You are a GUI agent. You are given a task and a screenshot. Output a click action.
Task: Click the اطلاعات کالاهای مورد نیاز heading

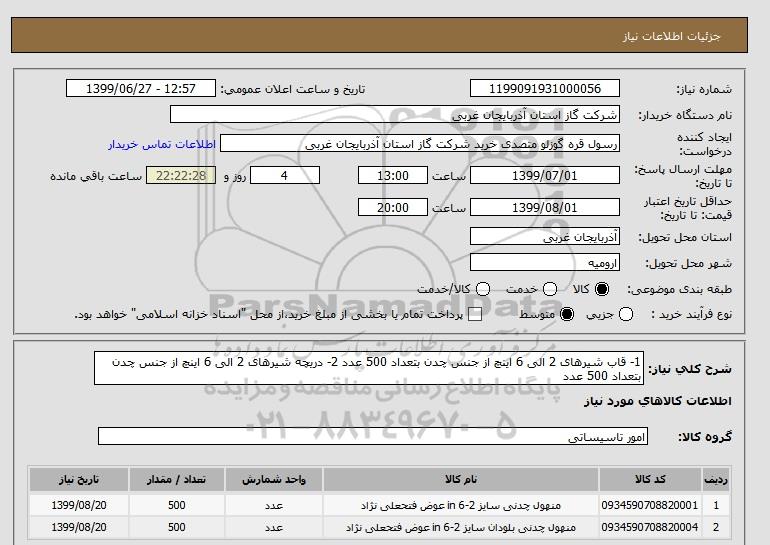coord(658,401)
